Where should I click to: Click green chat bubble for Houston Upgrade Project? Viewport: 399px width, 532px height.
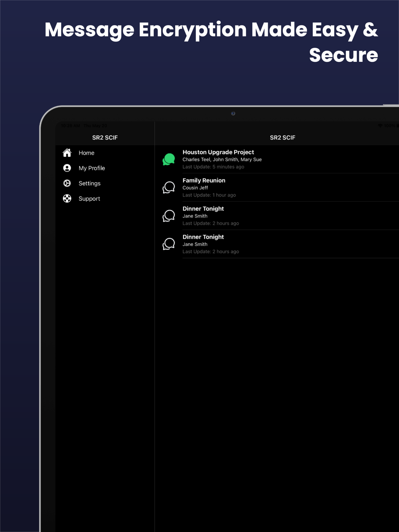[x=169, y=160]
